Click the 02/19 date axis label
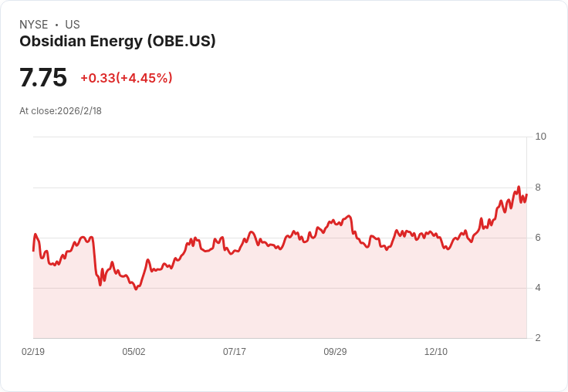Screen dimensions: 568x392 pos(33,351)
